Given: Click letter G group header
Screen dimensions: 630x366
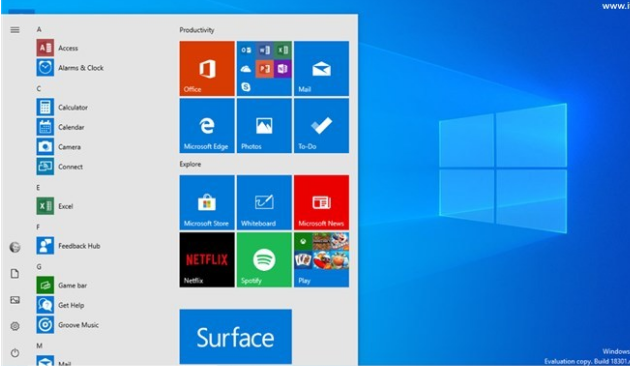Looking at the screenshot, I should click(x=39, y=266).
